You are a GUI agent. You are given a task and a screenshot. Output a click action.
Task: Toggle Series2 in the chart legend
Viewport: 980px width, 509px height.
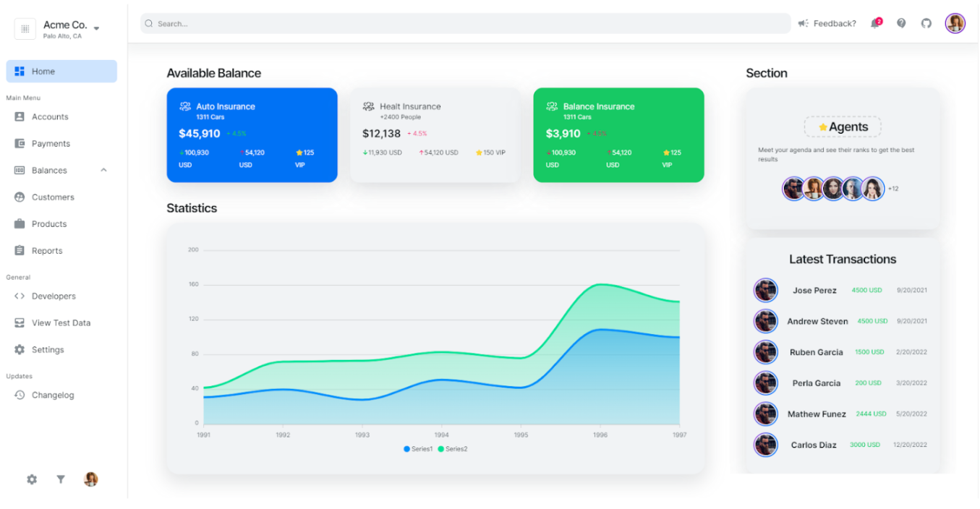click(453, 449)
